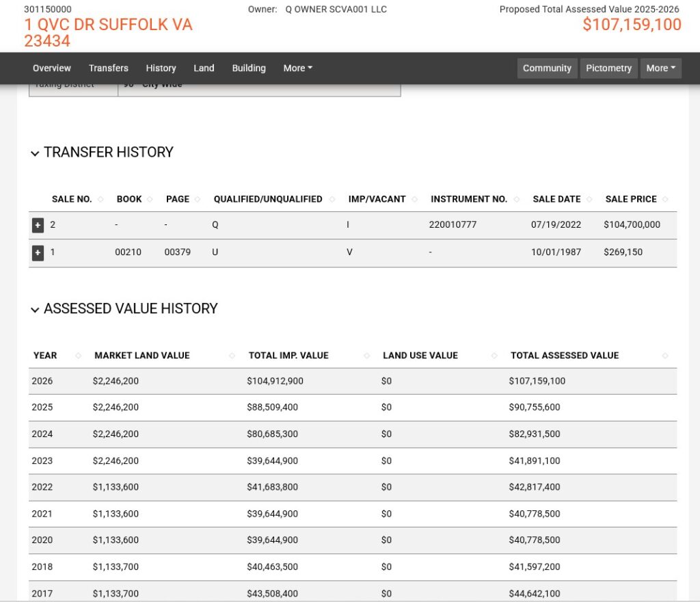Sort by Qualified/Unqualified column icon
Image resolution: width=700 pixels, height=602 pixels.
pos(332,199)
